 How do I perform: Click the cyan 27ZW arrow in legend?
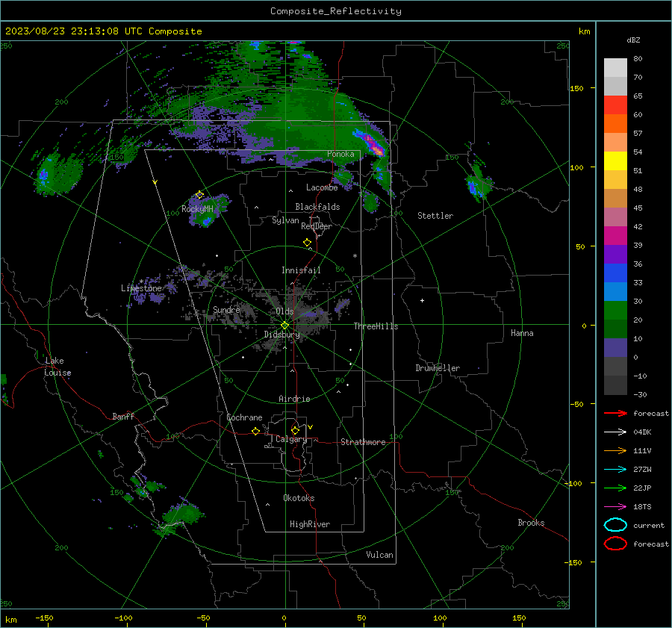coord(615,470)
